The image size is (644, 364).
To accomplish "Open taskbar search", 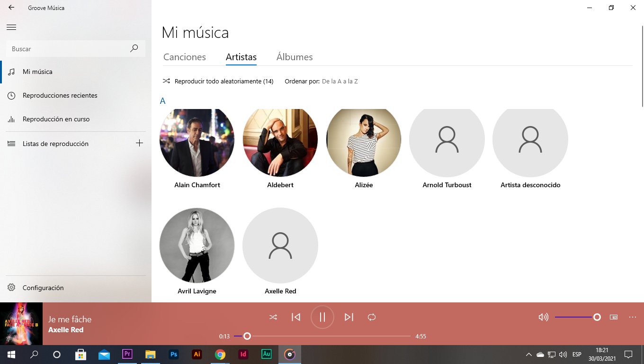I will point(34,355).
